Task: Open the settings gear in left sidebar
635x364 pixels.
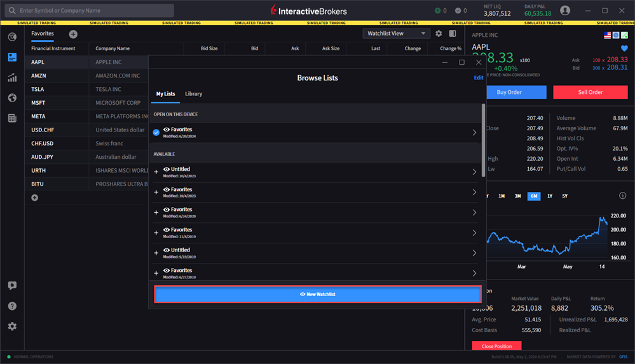Action: (12, 326)
